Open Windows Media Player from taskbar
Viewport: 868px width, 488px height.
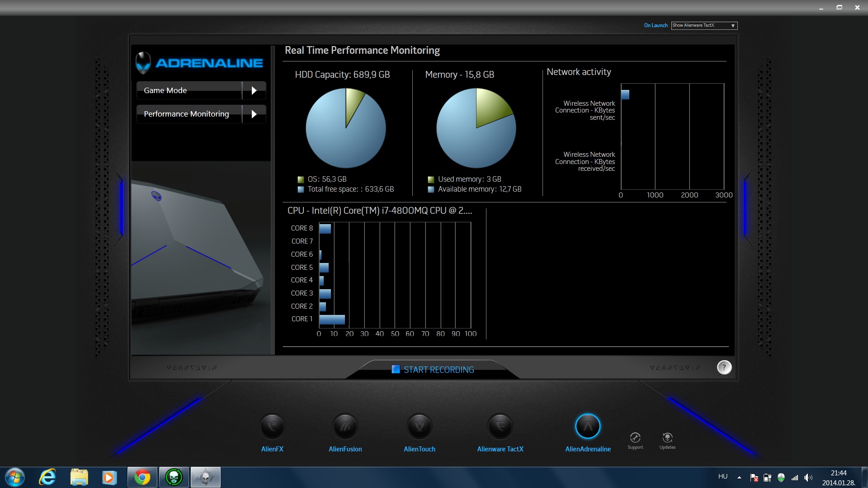pos(109,477)
